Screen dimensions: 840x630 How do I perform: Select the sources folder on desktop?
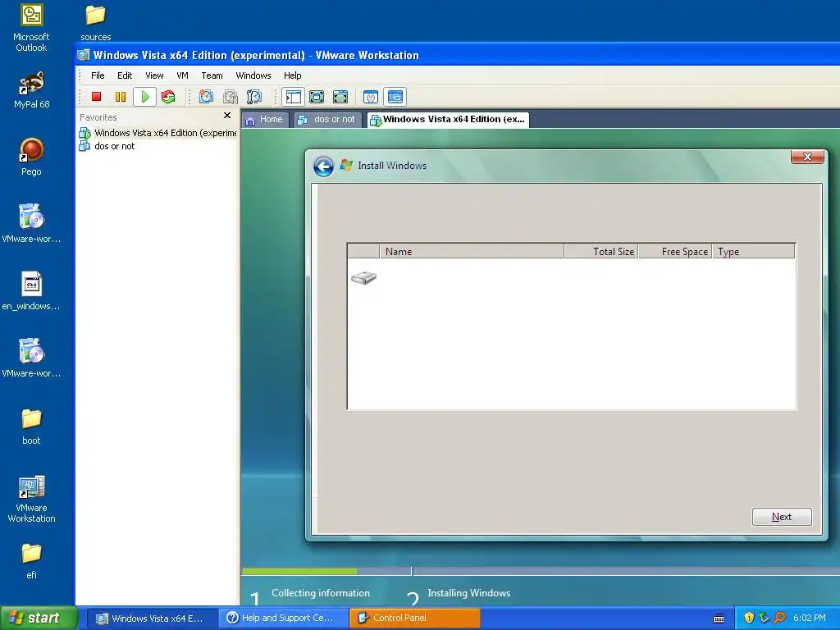95,22
